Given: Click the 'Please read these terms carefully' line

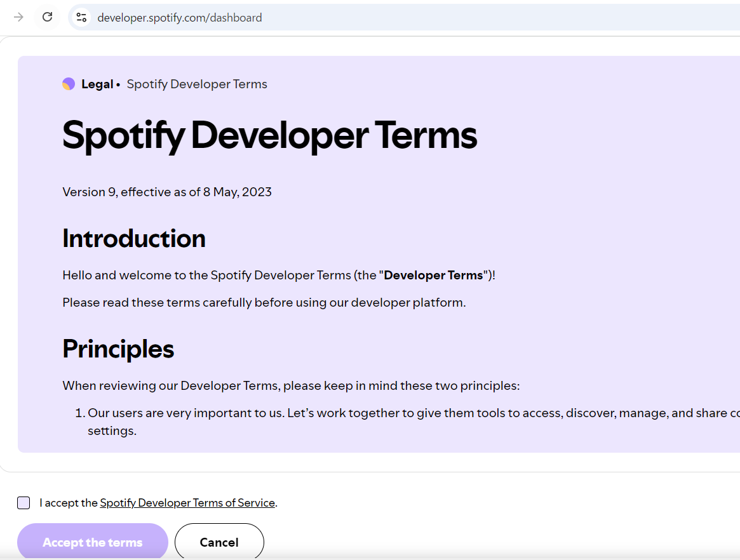Looking at the screenshot, I should tap(264, 302).
